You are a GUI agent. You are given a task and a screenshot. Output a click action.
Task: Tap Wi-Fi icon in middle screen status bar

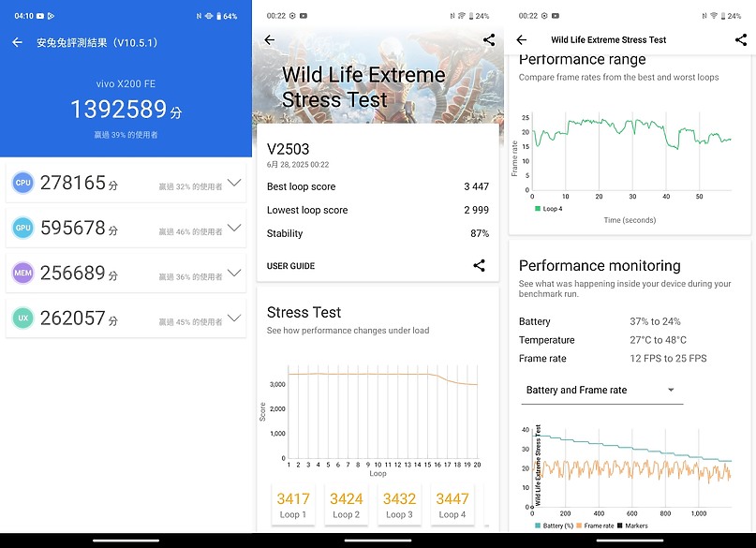pyautogui.click(x=462, y=16)
